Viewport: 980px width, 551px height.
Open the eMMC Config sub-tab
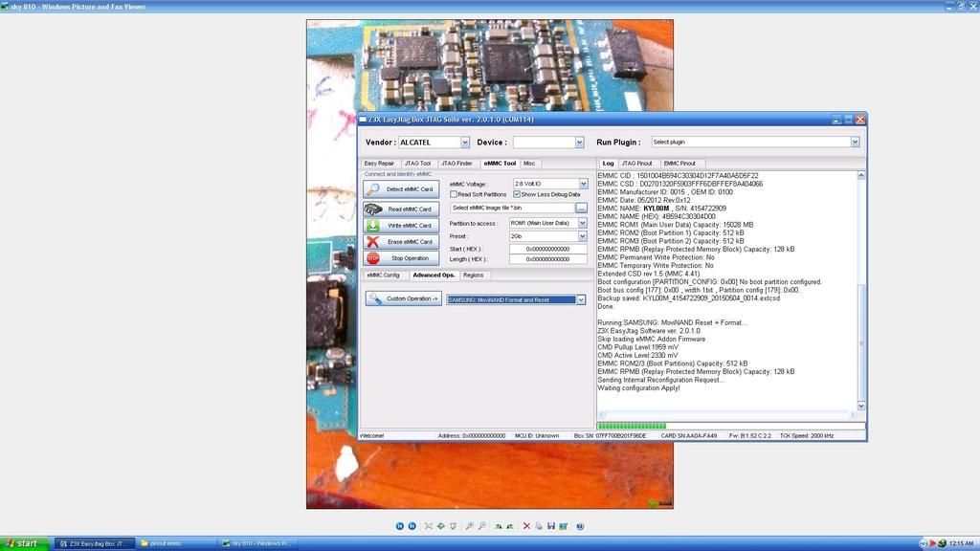383,275
